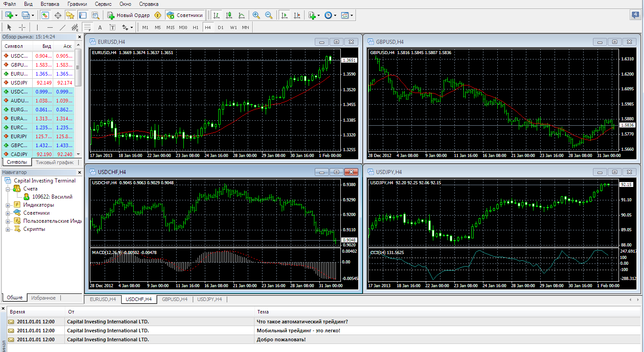Screen dimensions: 644x352
Task: Open the Profiles dropdown arrow
Action: tap(33, 15)
